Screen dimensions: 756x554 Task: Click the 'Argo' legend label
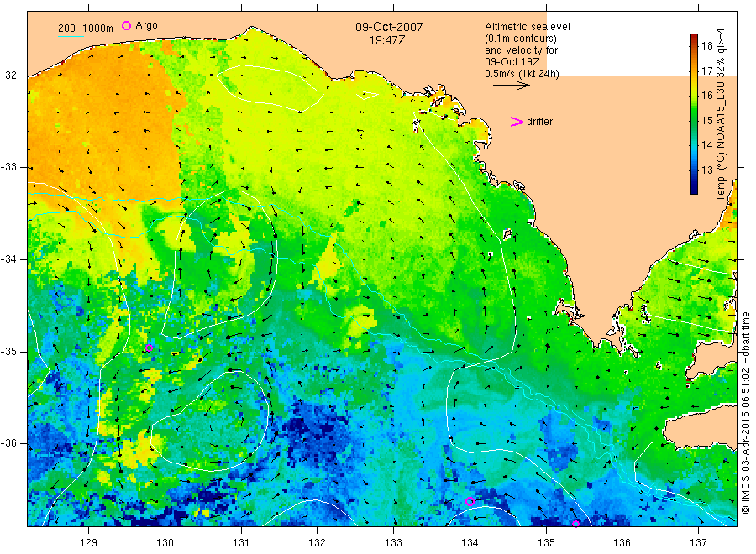pyautogui.click(x=146, y=25)
